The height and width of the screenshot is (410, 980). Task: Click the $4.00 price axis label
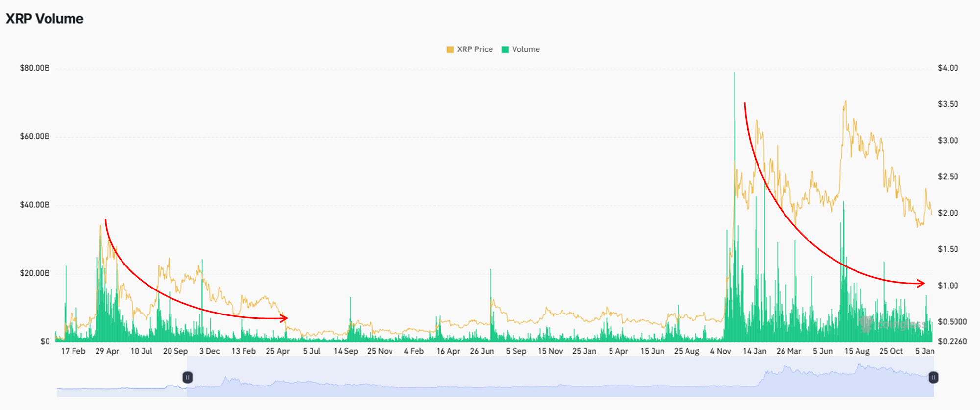(x=948, y=68)
